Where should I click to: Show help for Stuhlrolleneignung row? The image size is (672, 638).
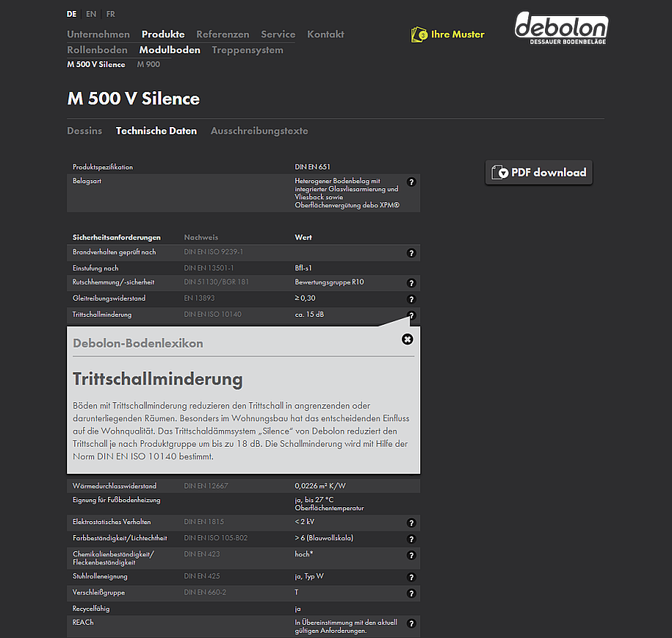click(411, 577)
